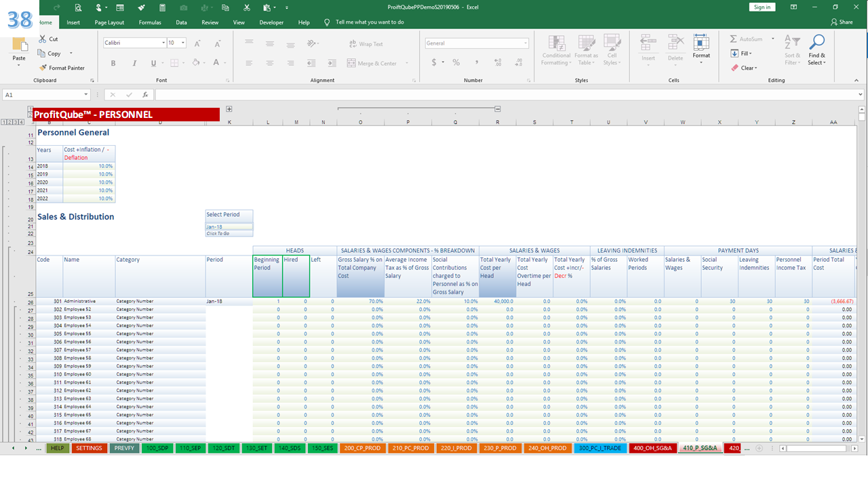
Task: Open the General number format dropdown
Action: [526, 43]
